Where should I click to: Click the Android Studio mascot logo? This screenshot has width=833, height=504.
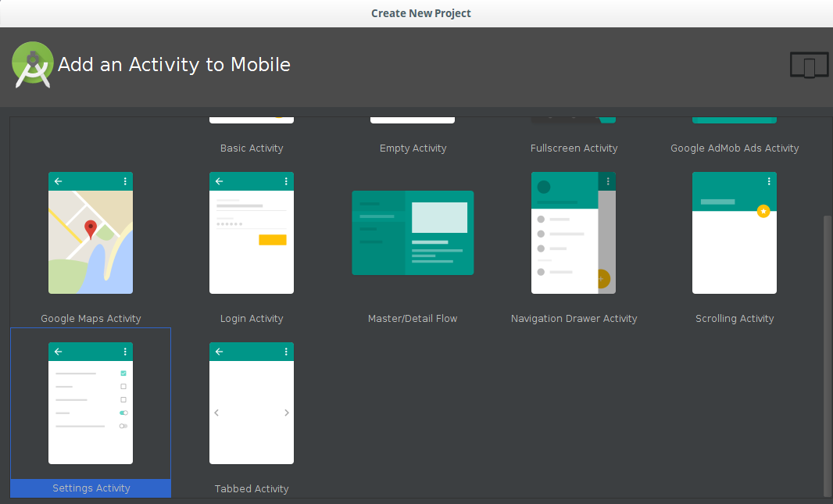click(x=32, y=65)
